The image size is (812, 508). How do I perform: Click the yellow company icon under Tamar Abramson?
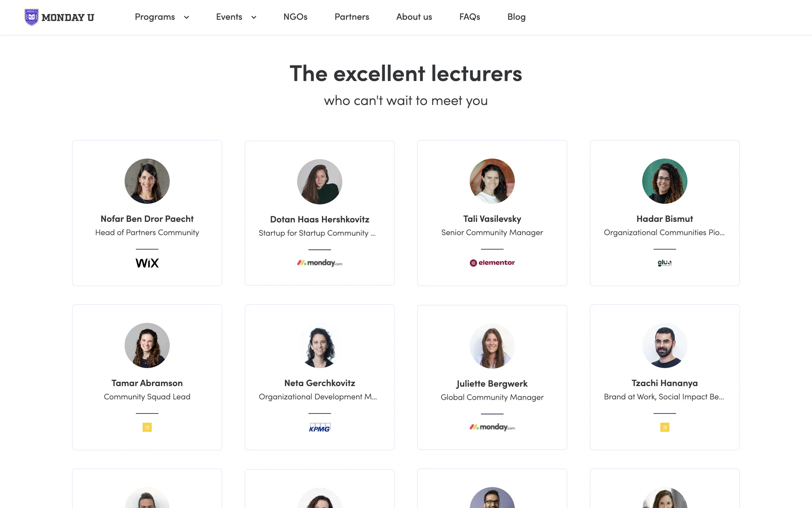147,428
